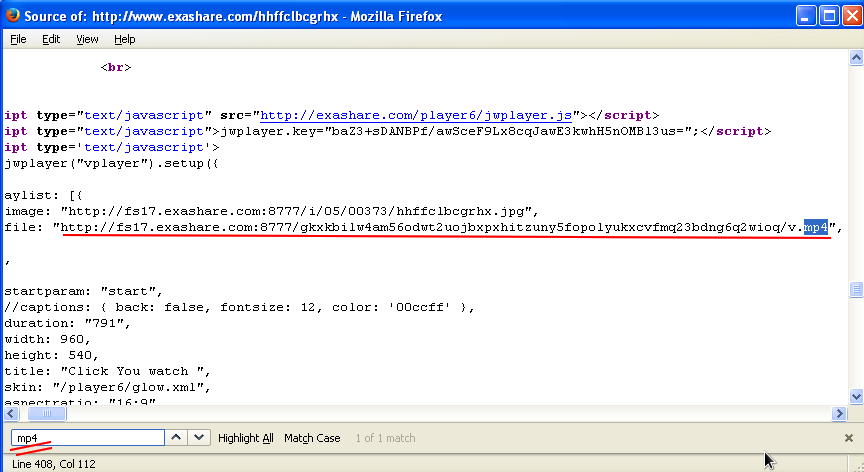This screenshot has width=864, height=472.
Task: Click horizontal scrollbar right arrow
Action: pos(839,414)
